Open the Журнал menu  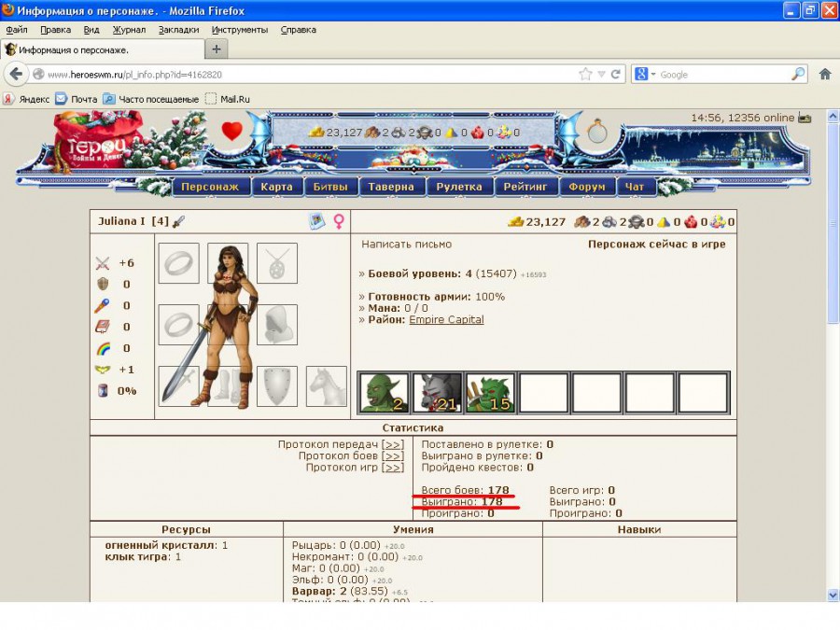[x=129, y=30]
